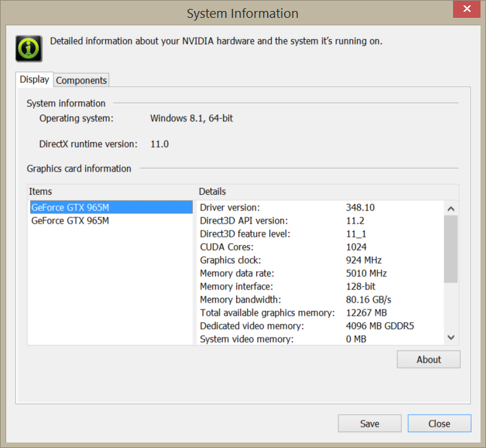This screenshot has height=448, width=486.
Task: Select the highlighted GeForce GTX 965M item
Action: pos(111,207)
